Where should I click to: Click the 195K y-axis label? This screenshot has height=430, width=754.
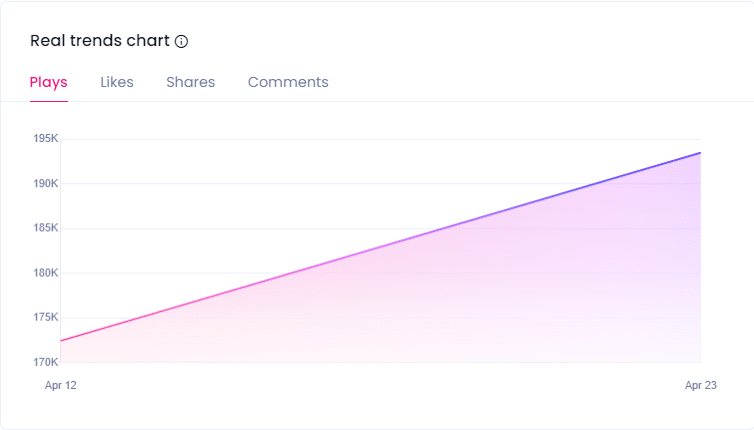[x=46, y=138]
